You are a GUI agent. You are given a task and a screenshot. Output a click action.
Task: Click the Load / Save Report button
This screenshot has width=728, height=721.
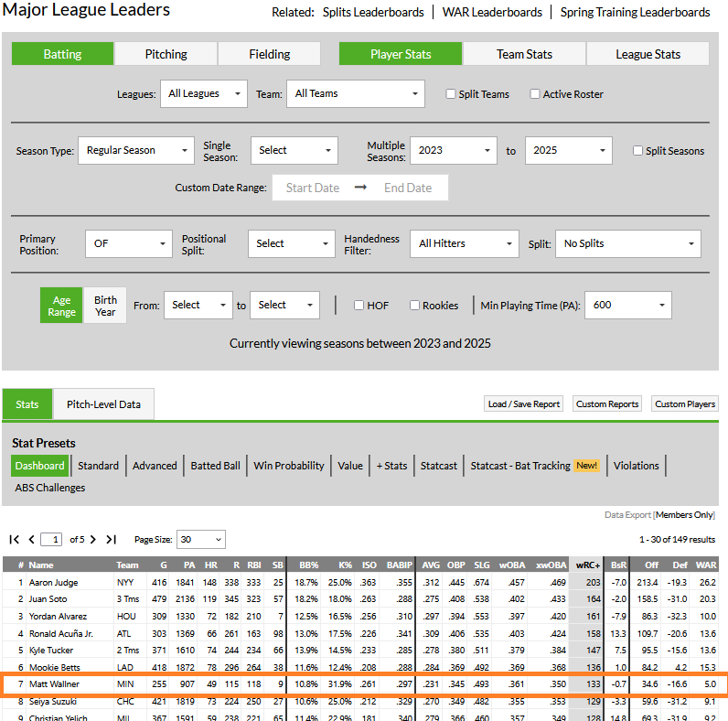(523, 404)
